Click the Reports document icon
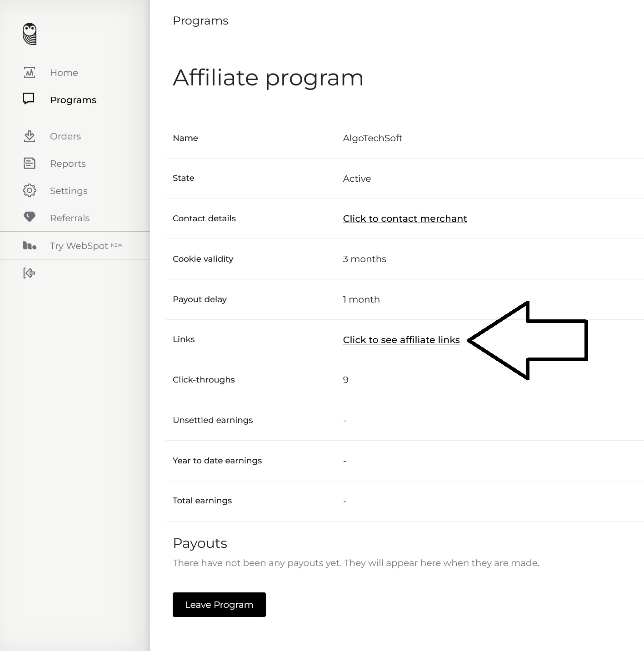This screenshot has width=644, height=651. 30,164
